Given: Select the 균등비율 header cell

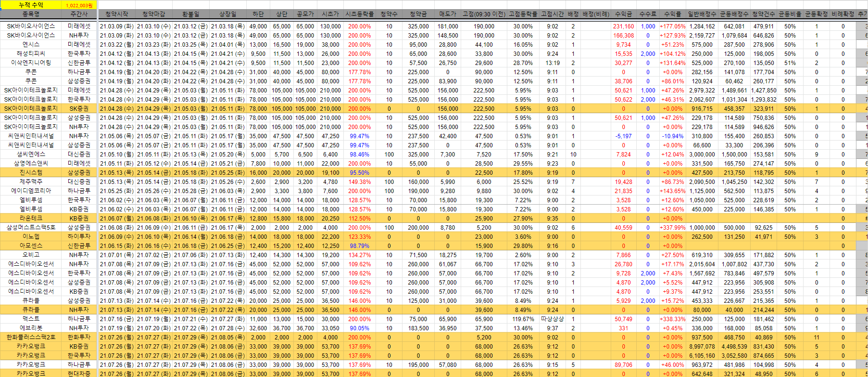Looking at the screenshot, I should tap(790, 14).
